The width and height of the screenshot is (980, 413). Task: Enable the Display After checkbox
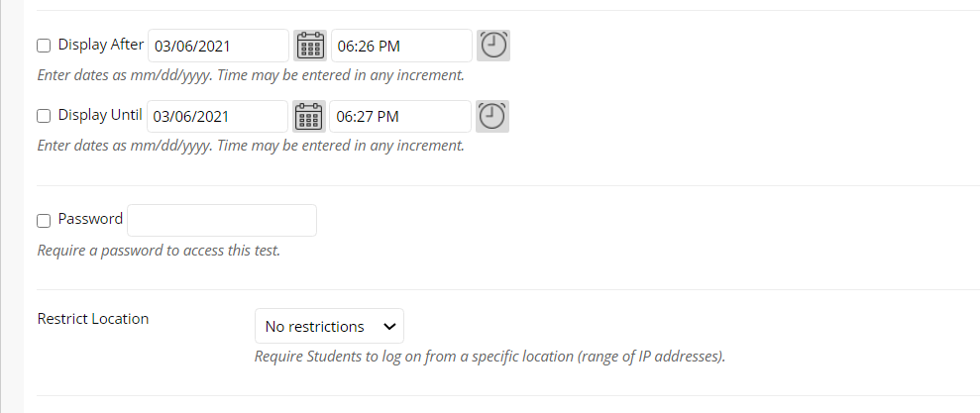44,46
